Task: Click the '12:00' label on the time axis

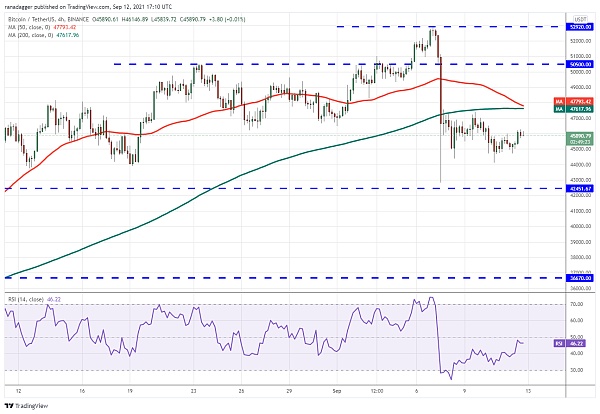Action: pos(377,391)
